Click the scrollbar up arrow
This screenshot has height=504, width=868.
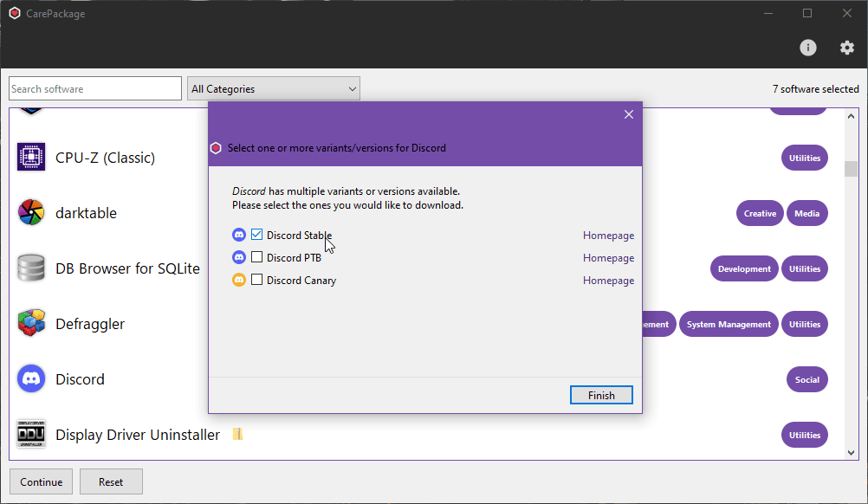coord(851,116)
